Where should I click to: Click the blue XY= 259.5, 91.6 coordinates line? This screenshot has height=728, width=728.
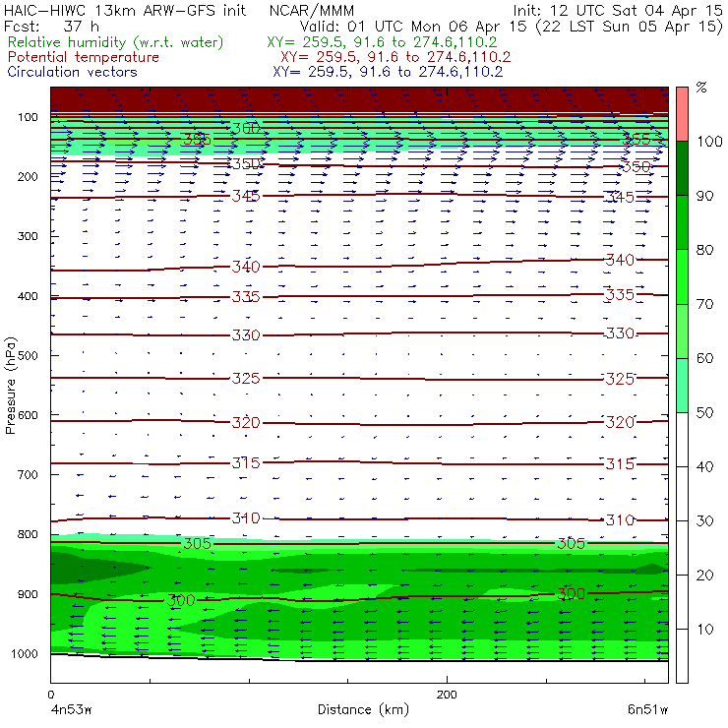click(x=388, y=72)
